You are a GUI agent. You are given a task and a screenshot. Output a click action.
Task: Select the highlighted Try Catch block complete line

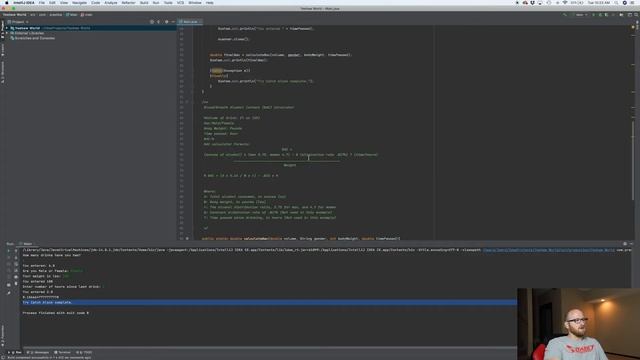coord(269,302)
